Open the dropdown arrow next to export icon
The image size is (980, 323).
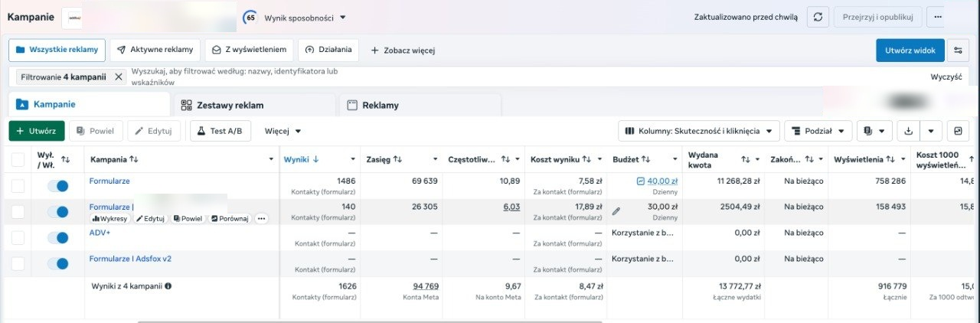coord(931,131)
